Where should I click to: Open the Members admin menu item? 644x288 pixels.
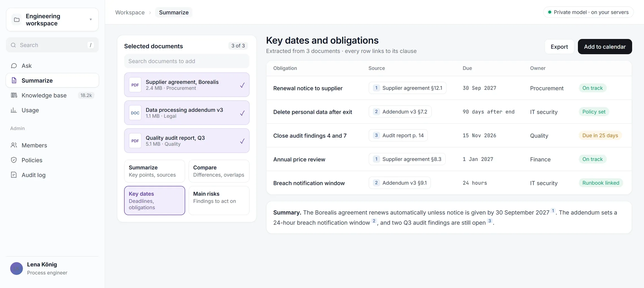coord(52,145)
